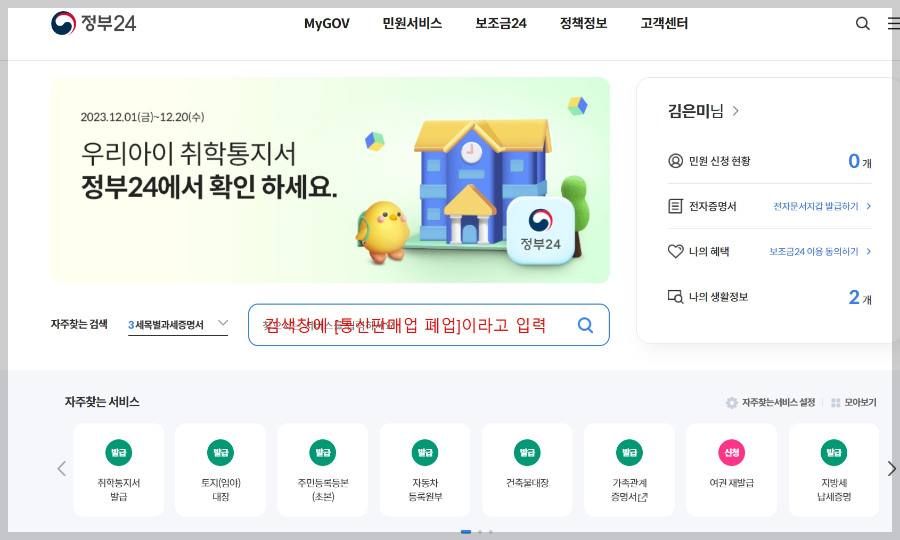
Task: Open the hamburger menu in the header
Action: click(x=894, y=24)
